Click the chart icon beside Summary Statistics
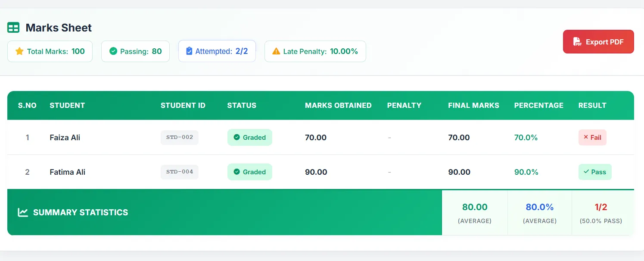This screenshot has height=261, width=644. tap(23, 212)
